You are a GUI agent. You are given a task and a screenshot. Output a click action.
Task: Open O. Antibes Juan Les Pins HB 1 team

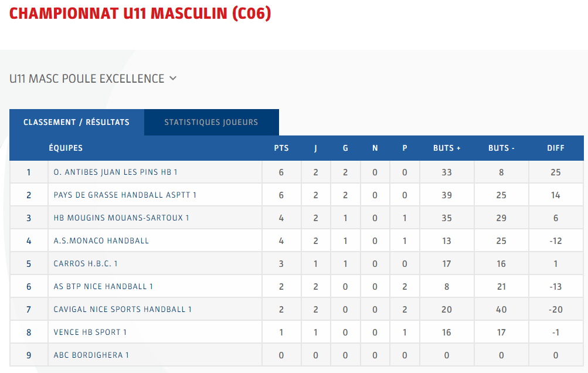tap(115, 172)
